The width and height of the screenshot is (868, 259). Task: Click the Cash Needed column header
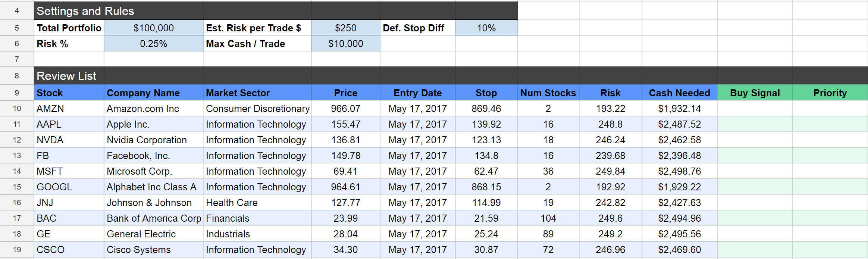point(679,93)
